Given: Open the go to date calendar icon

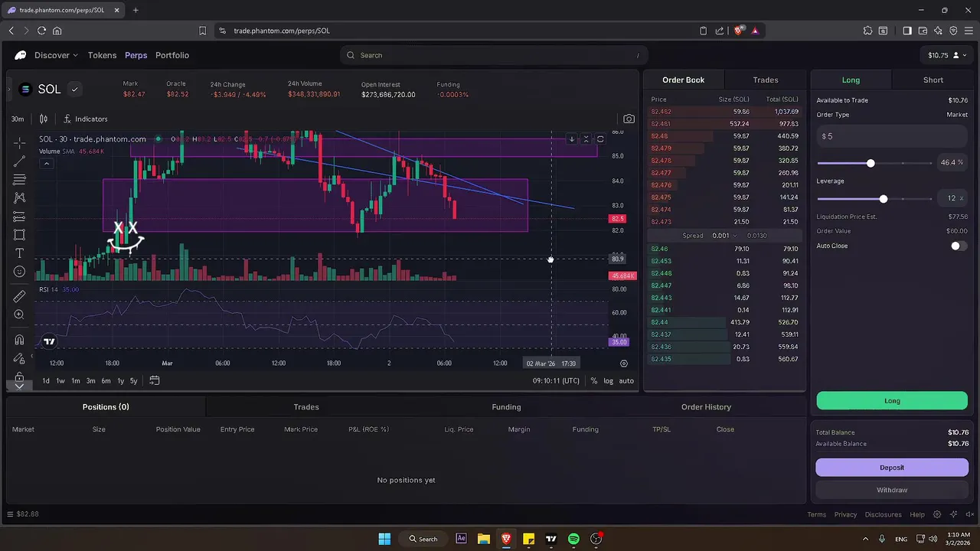Looking at the screenshot, I should pyautogui.click(x=154, y=380).
